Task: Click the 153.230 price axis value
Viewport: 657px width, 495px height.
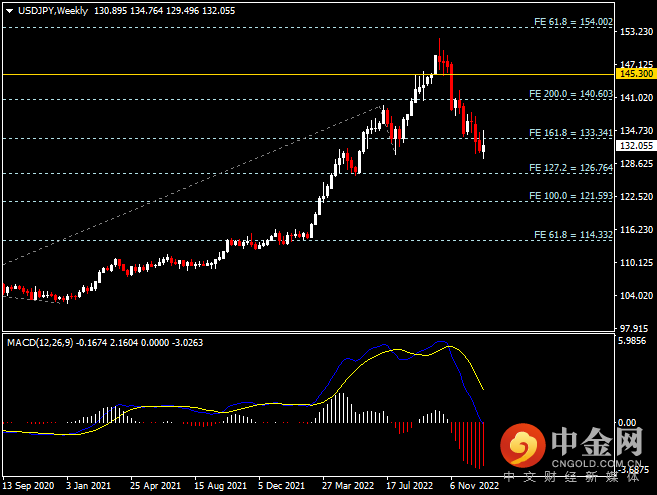Action: tap(636, 32)
